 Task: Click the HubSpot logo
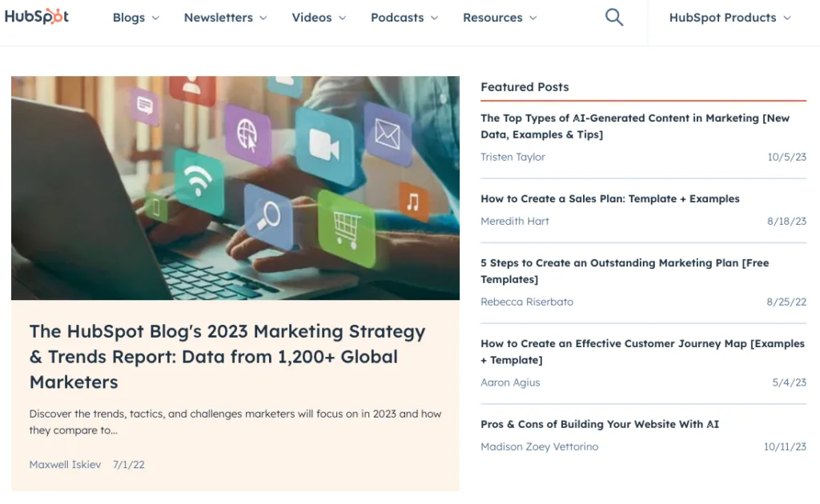click(37, 17)
